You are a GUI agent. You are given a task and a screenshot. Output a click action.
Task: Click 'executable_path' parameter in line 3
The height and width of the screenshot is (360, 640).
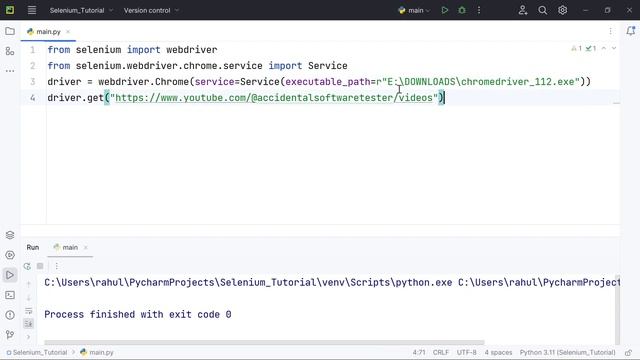click(328, 82)
